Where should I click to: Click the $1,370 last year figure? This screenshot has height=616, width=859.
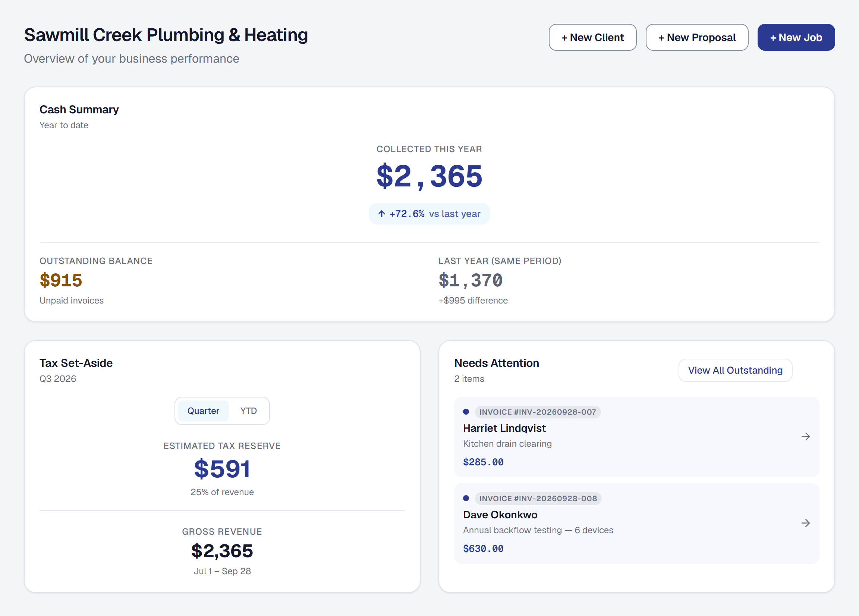[471, 280]
